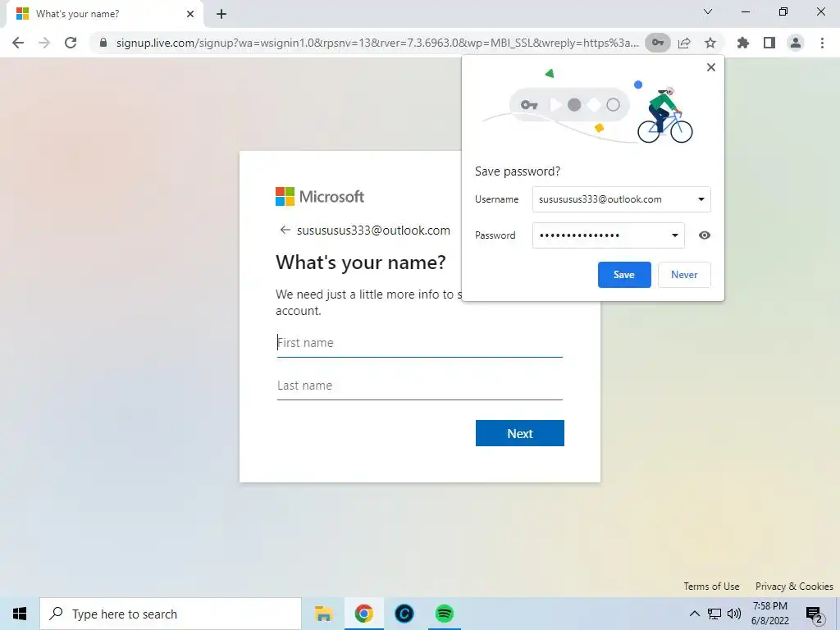Click the forward navigation arrow

[x=44, y=43]
